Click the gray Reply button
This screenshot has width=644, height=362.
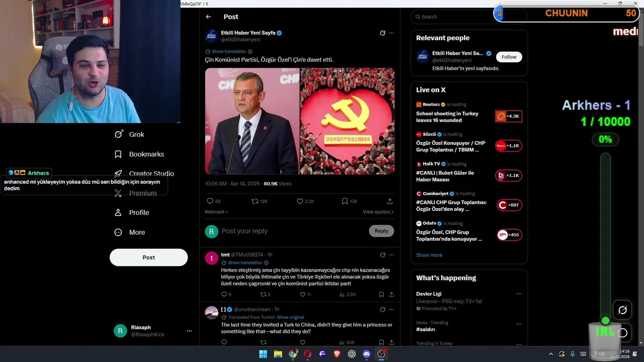[381, 231]
